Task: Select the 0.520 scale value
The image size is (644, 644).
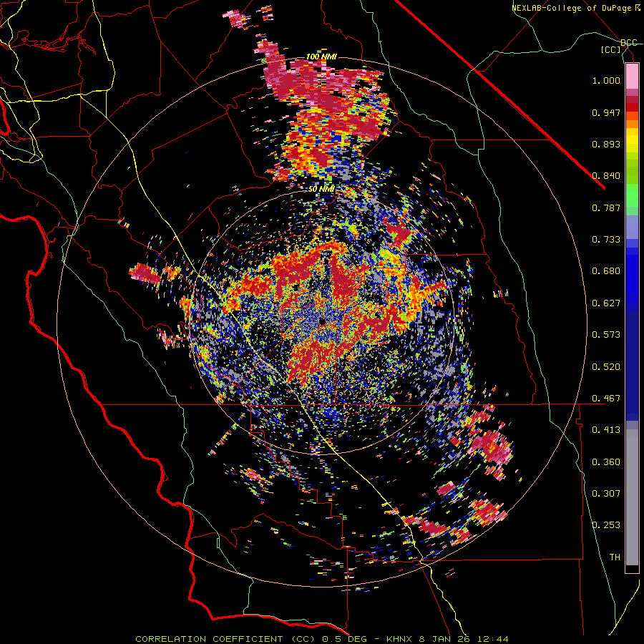Action: coord(606,367)
